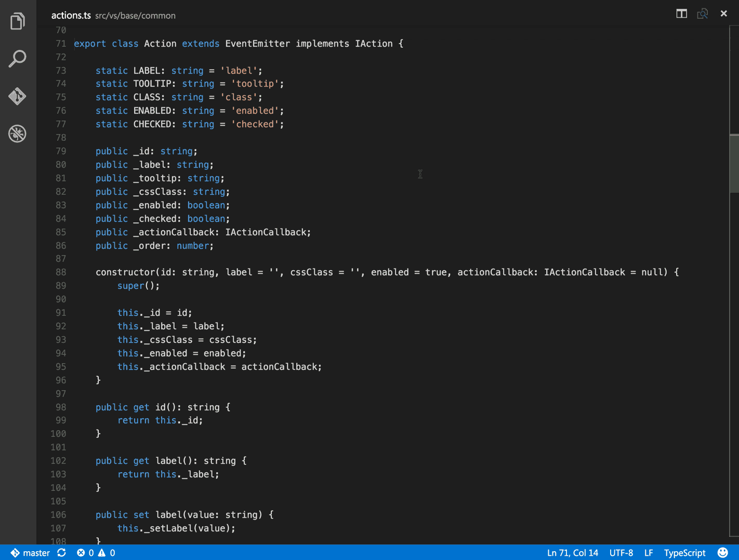Open the Debug panel
Image resolution: width=739 pixels, height=560 pixels.
[17, 134]
